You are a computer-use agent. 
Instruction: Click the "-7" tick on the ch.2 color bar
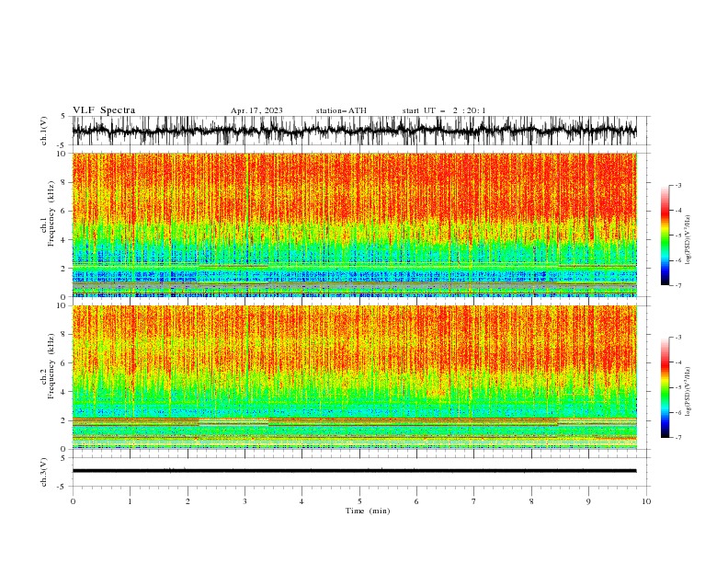[678, 438]
